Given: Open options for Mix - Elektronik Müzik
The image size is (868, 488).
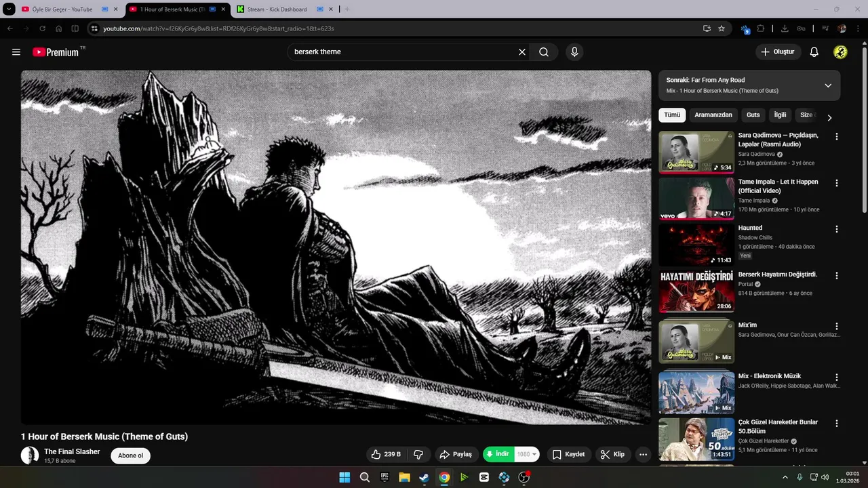Looking at the screenshot, I should coord(836,377).
